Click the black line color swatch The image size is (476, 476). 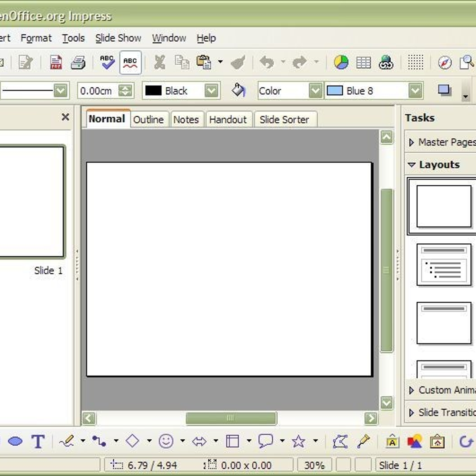tap(153, 90)
